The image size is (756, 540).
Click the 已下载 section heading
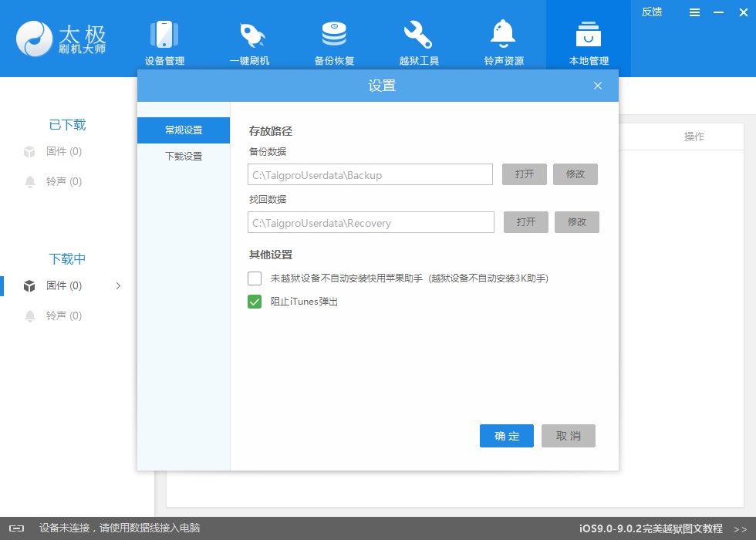68,125
